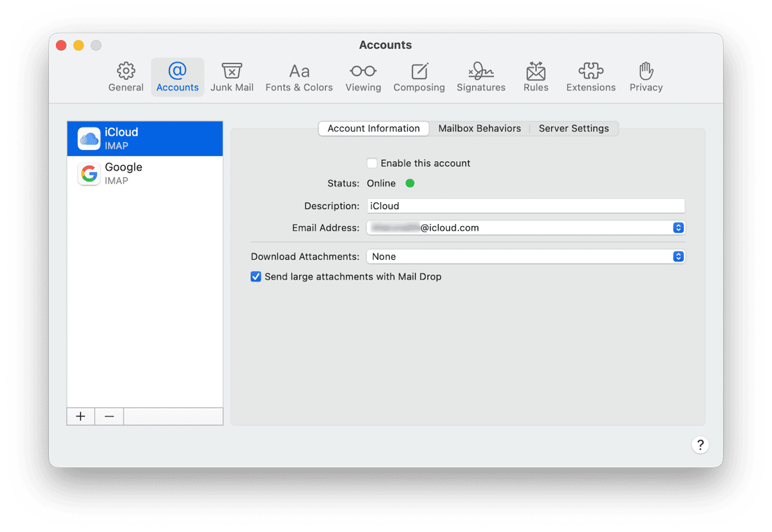Enable this account checkbox

372,163
